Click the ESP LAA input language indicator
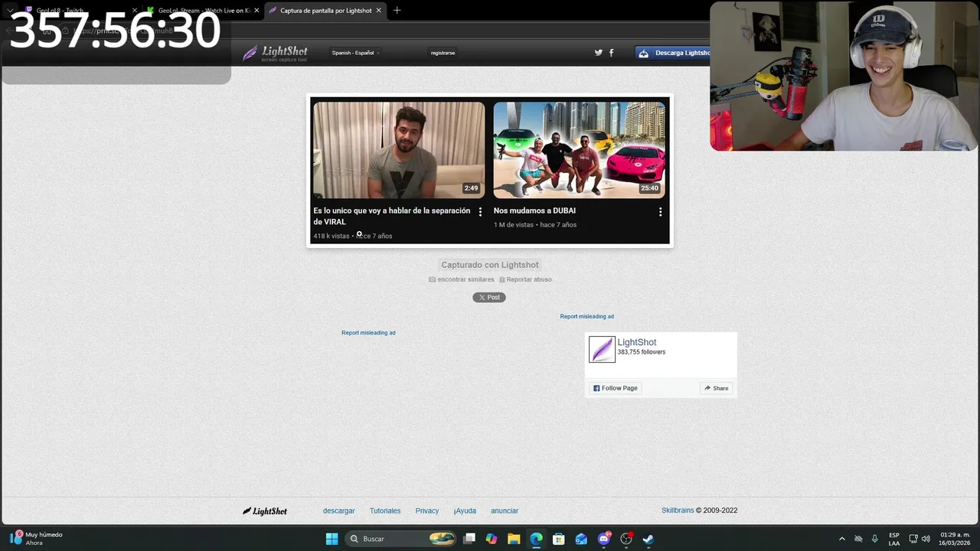The height and width of the screenshot is (551, 980). click(894, 539)
